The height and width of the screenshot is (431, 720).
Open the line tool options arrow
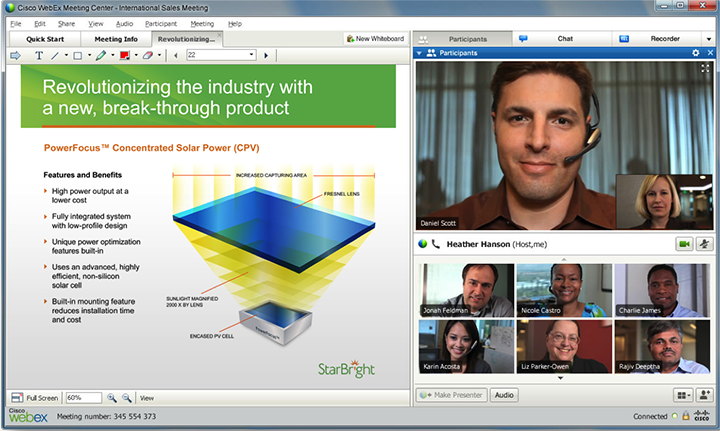pyautogui.click(x=66, y=55)
